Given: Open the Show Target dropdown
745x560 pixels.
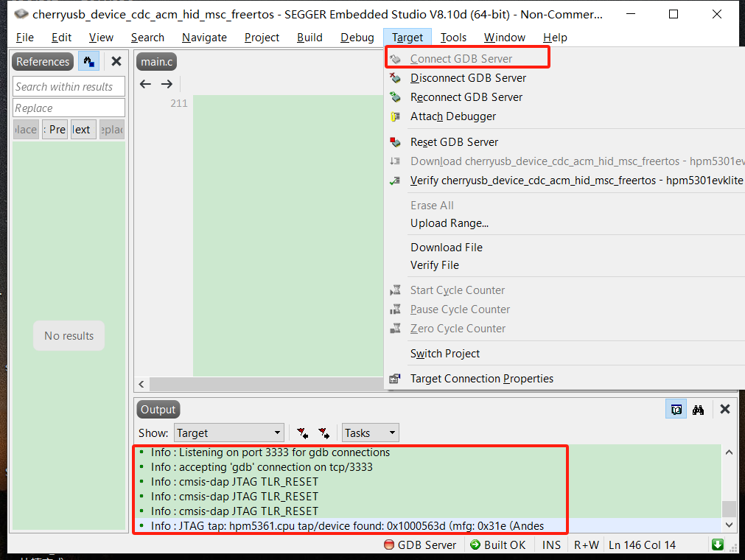Looking at the screenshot, I should coord(229,433).
